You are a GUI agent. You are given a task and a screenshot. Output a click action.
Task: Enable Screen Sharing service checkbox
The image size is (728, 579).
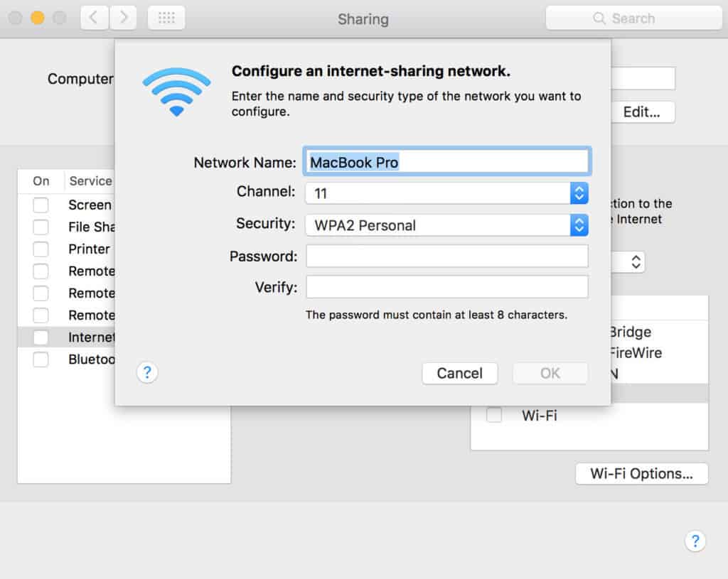41,205
